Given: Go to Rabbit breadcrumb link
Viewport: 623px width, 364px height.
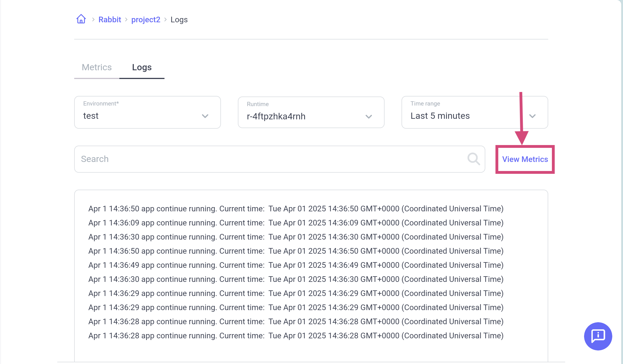Looking at the screenshot, I should pyautogui.click(x=110, y=19).
